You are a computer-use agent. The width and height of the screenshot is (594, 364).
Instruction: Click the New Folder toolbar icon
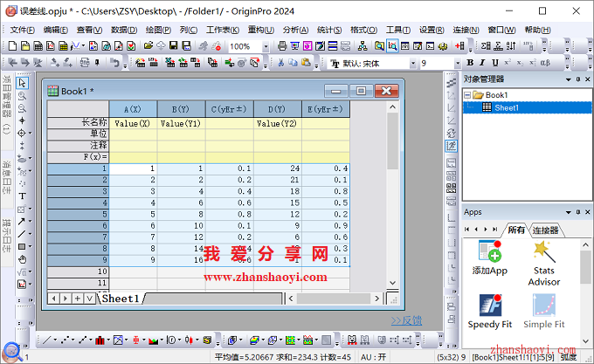[25, 46]
